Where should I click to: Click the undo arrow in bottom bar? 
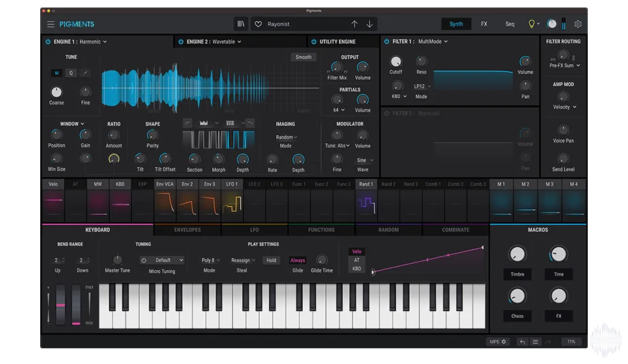[x=522, y=342]
